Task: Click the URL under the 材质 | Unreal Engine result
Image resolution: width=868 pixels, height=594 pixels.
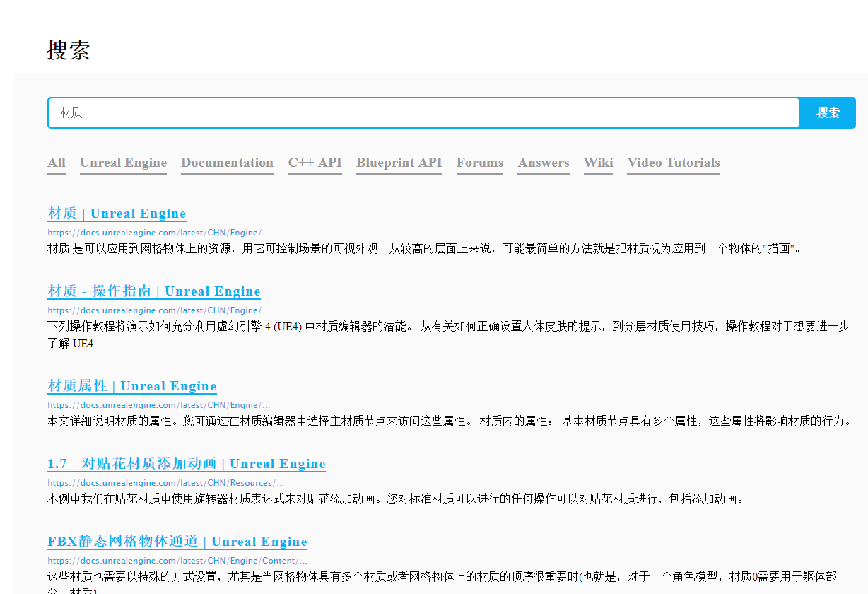Action: coord(159,233)
